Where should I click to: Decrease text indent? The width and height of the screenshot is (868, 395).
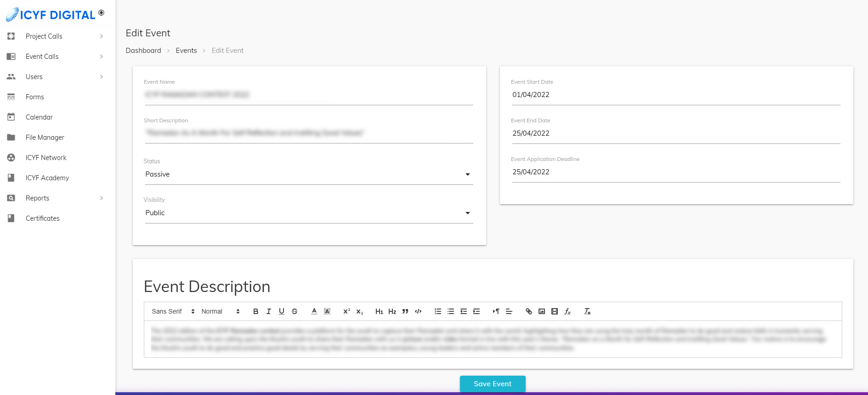pos(464,311)
